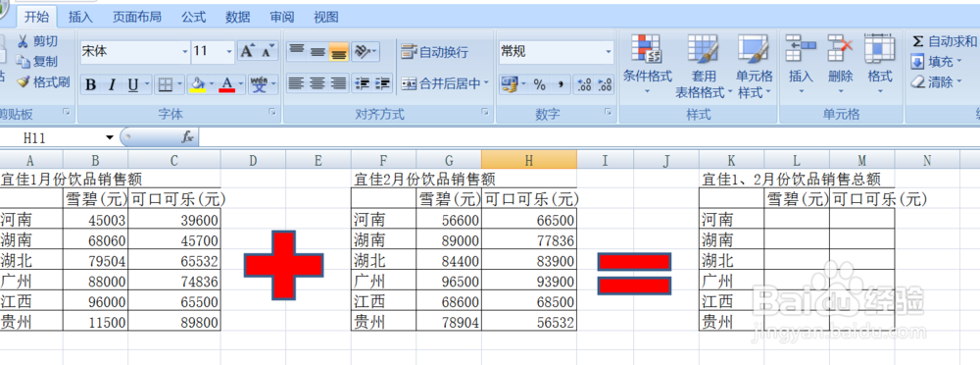The image size is (980, 365).
Task: Switch to 插入 tab
Action: [x=80, y=17]
